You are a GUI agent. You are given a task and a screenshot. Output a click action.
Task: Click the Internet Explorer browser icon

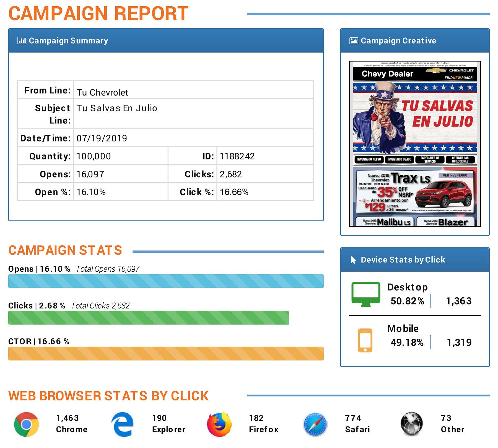pos(122,424)
